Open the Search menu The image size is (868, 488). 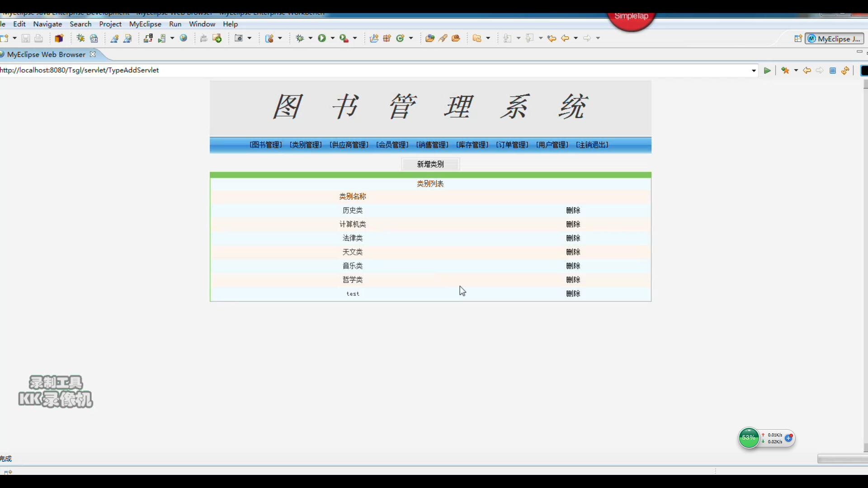point(80,24)
